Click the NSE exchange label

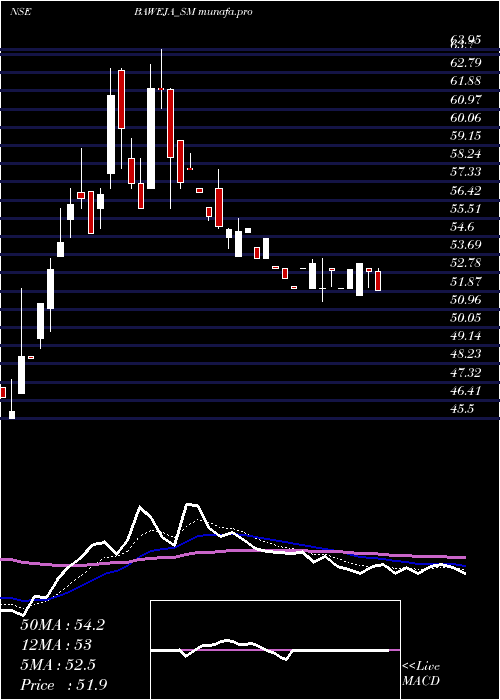(20, 12)
